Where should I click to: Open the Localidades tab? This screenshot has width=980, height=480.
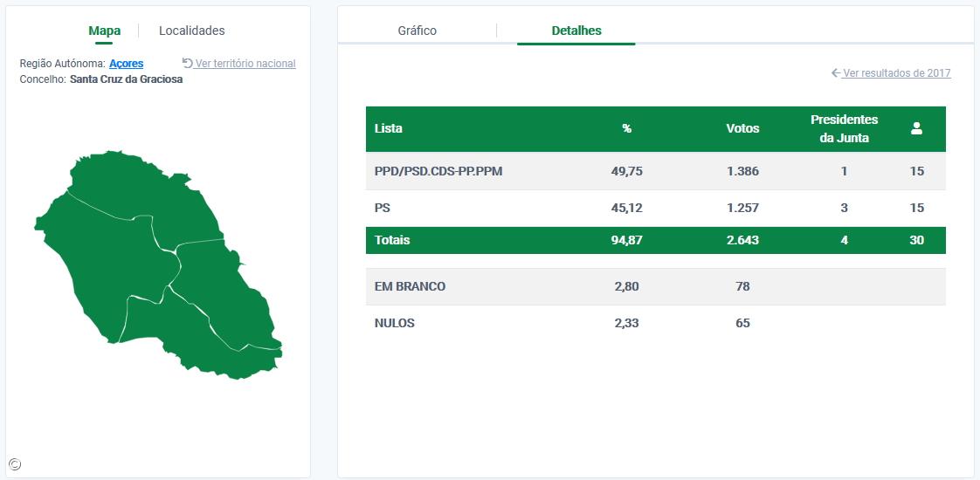(x=192, y=31)
